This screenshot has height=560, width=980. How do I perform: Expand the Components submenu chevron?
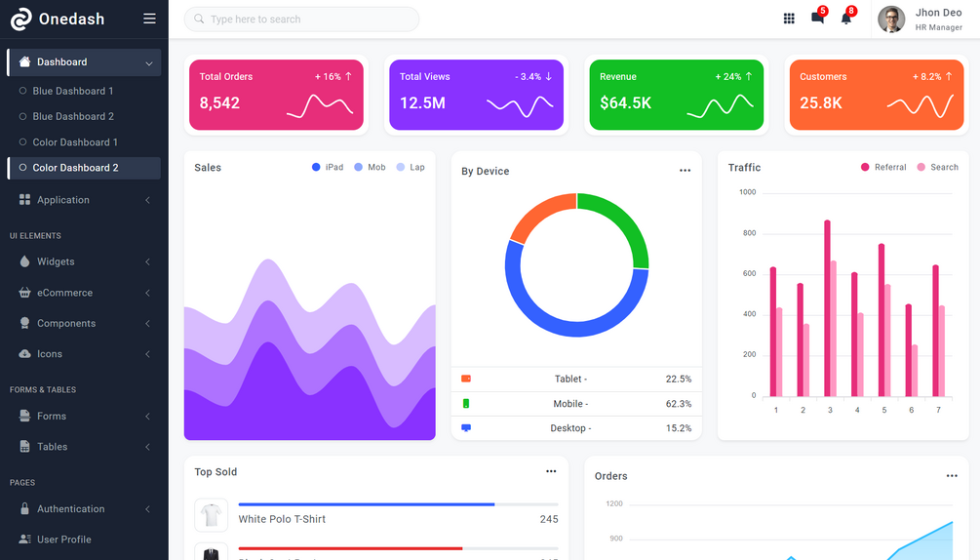click(147, 323)
